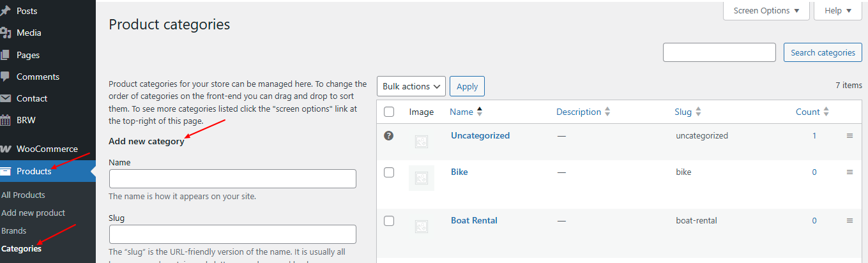This screenshot has width=868, height=263.
Task: Click the drag handle icon for Bike row
Action: tap(849, 172)
